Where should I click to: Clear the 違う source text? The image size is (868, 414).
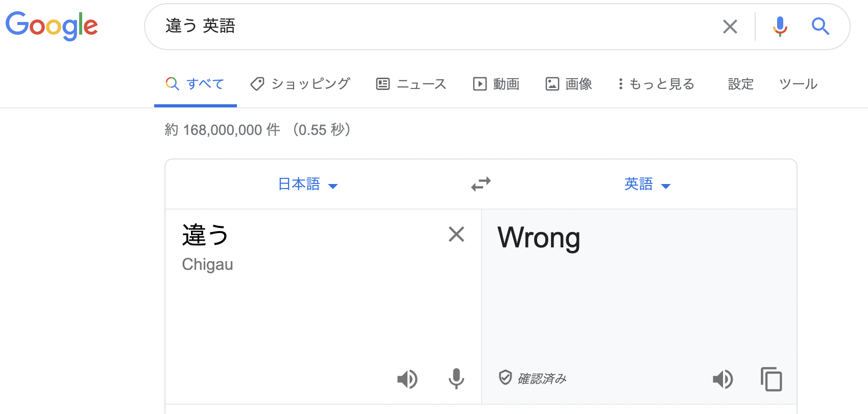pyautogui.click(x=456, y=234)
